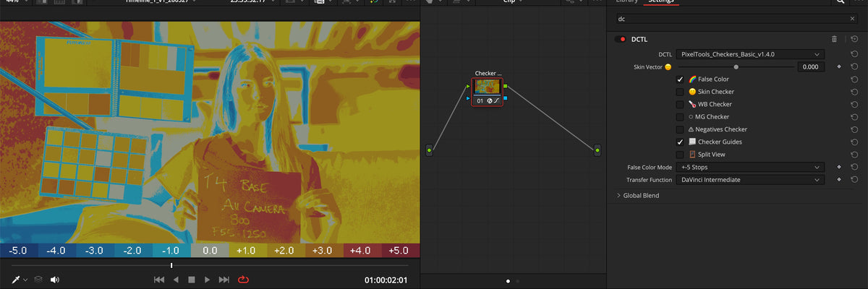Add keyframe for False Color Mode
The width and height of the screenshot is (868, 289).
tap(839, 167)
